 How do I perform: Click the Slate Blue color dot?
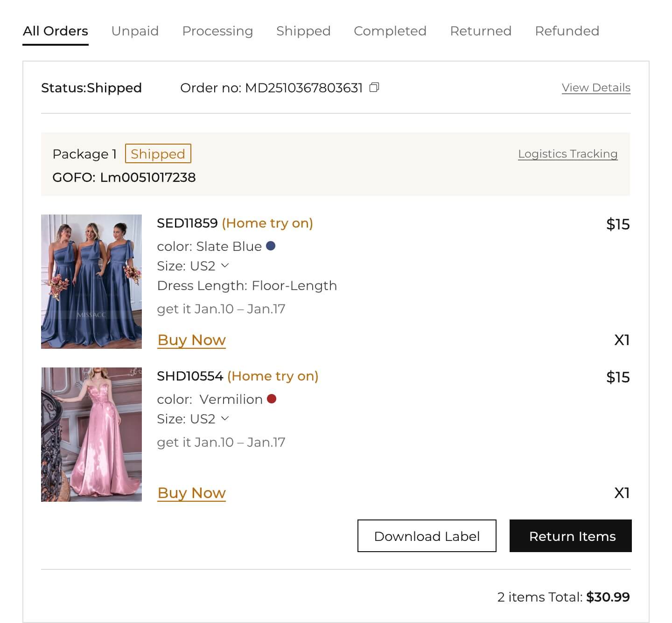[x=271, y=246]
